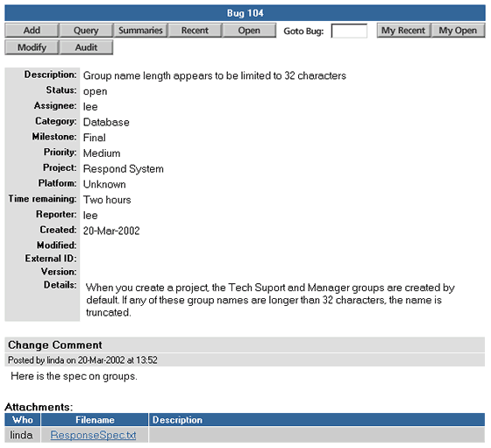Viewport: 491px width, 448px height.
Task: Click the Posted by linda line
Action: pyautogui.click(x=82, y=360)
